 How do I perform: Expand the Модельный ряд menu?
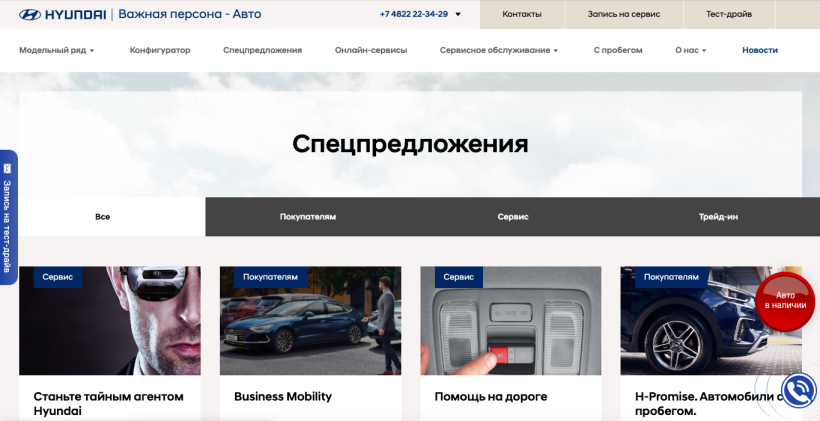click(x=56, y=50)
